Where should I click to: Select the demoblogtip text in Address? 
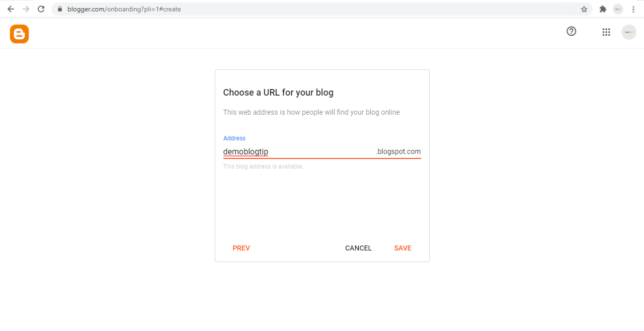click(x=246, y=151)
